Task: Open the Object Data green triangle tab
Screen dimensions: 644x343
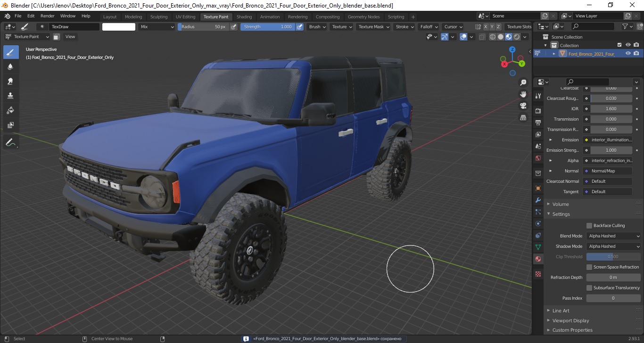Action: tap(538, 247)
